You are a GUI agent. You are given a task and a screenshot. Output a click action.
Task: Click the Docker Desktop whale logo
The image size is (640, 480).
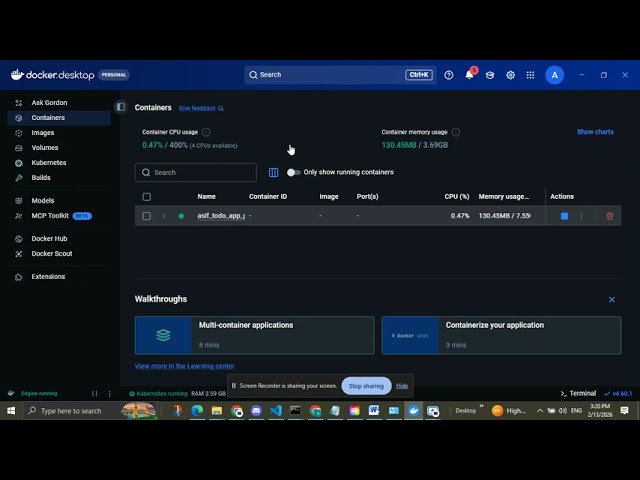click(17, 75)
